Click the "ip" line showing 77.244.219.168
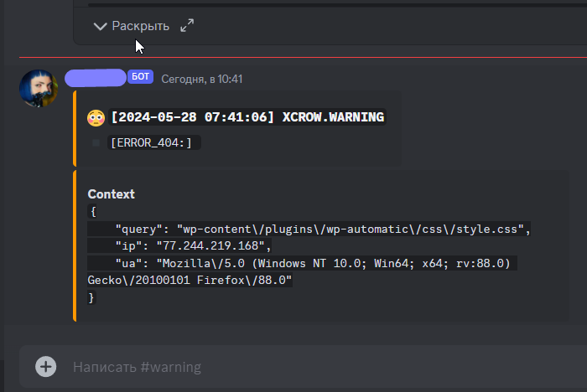 194,245
